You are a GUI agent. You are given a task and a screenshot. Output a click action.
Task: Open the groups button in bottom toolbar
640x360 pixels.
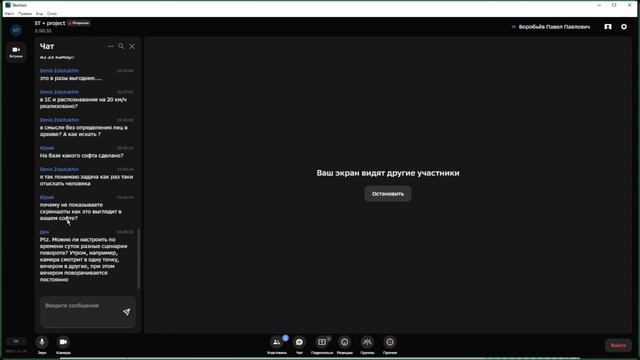pyautogui.click(x=367, y=342)
